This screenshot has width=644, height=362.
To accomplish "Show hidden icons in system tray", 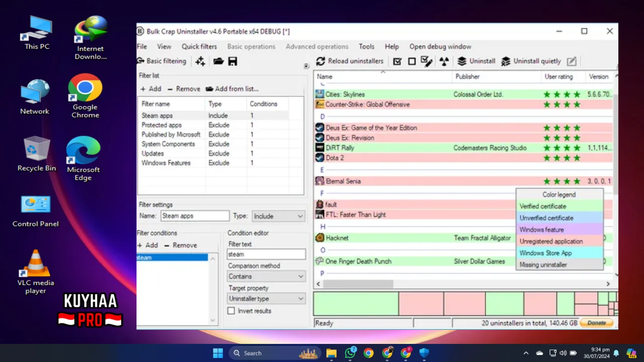I will (526, 353).
